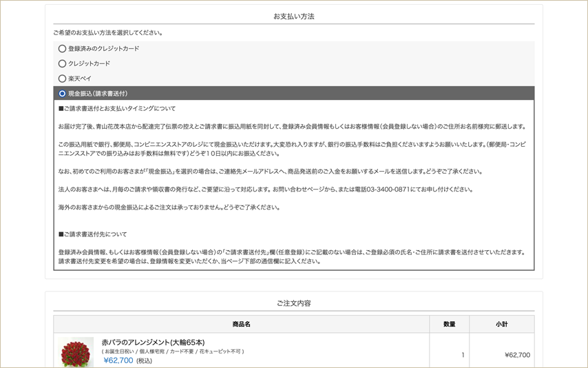Click the ¥62,700 amount in the 小計 column
This screenshot has width=588, height=368.
(517, 356)
